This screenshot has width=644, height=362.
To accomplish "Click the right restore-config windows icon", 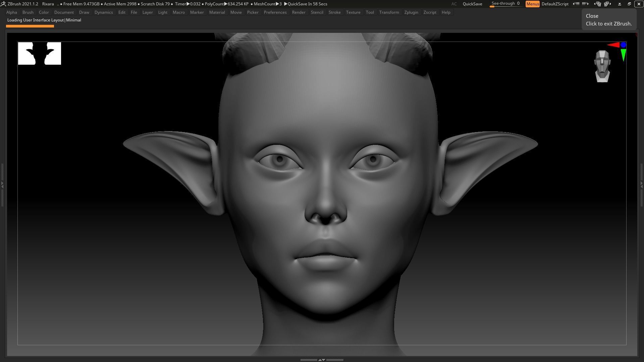I will point(607,4).
